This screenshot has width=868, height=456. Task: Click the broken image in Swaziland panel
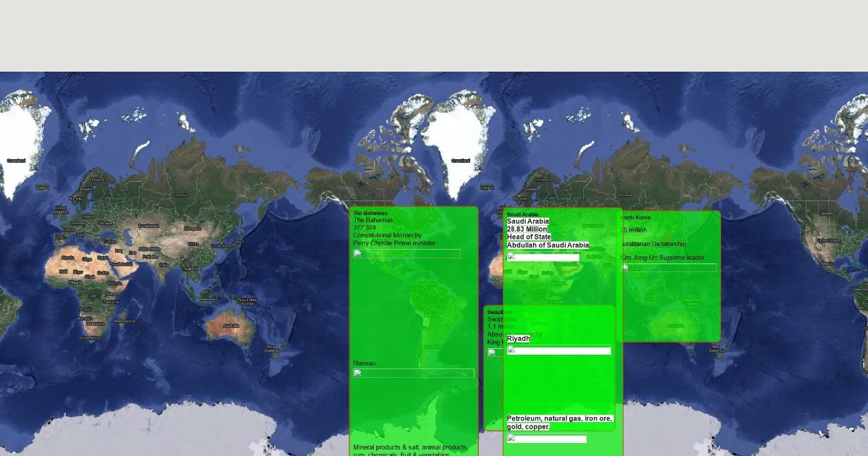pos(493,353)
